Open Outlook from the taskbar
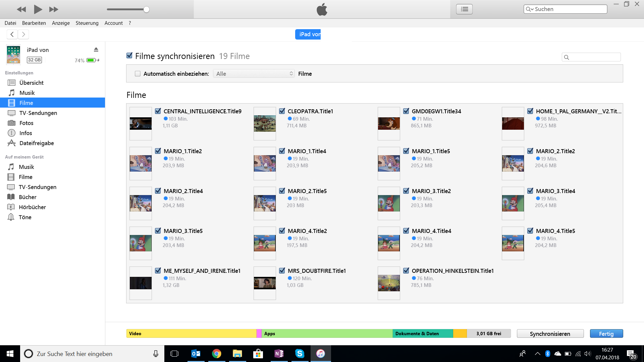The height and width of the screenshot is (362, 644). [196, 354]
